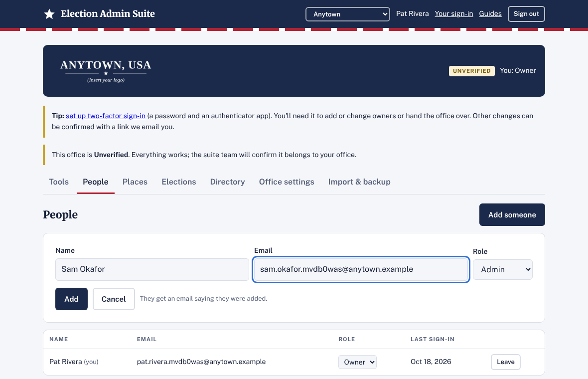The height and width of the screenshot is (379, 588).
Task: Focus the Name field with Sam Okafor
Action: pos(152,269)
